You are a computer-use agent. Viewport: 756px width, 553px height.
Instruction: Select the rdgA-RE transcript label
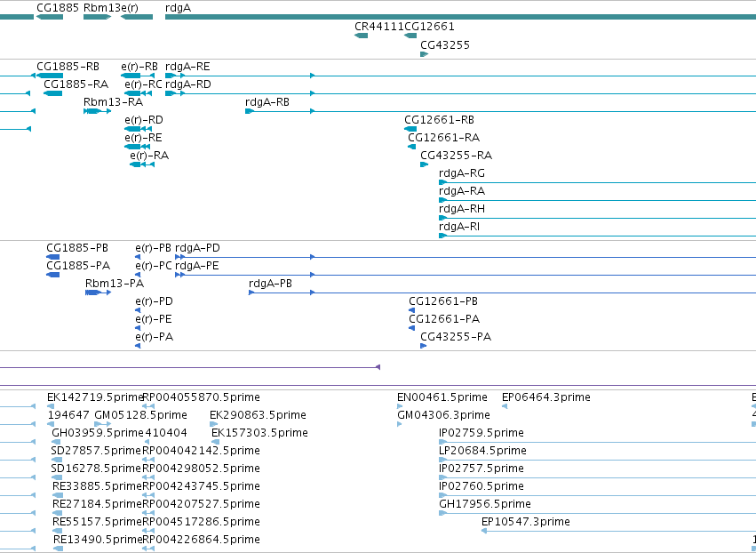[x=187, y=67]
